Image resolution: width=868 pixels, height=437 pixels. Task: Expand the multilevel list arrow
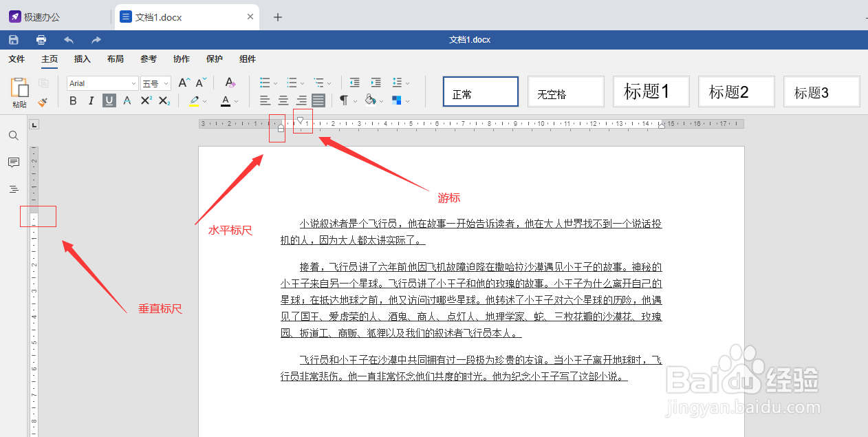pos(329,83)
